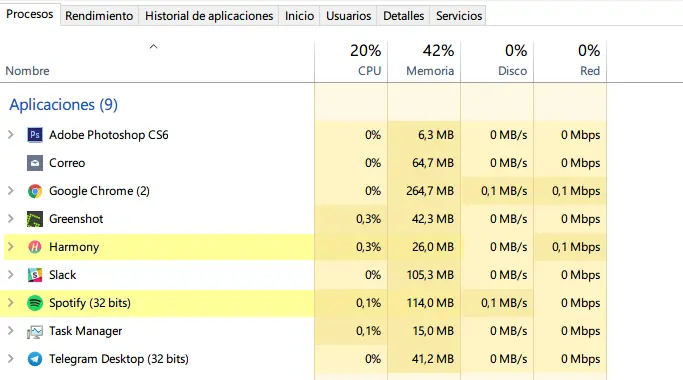Click Harmony's 0,1 Mbps network value
Image resolution: width=683 pixels, height=380 pixels.
tap(576, 247)
